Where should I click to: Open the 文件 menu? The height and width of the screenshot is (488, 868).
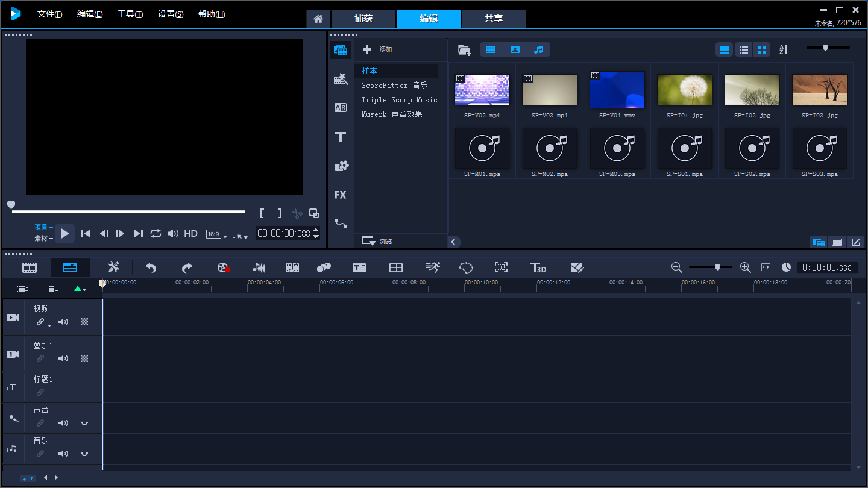coord(49,14)
